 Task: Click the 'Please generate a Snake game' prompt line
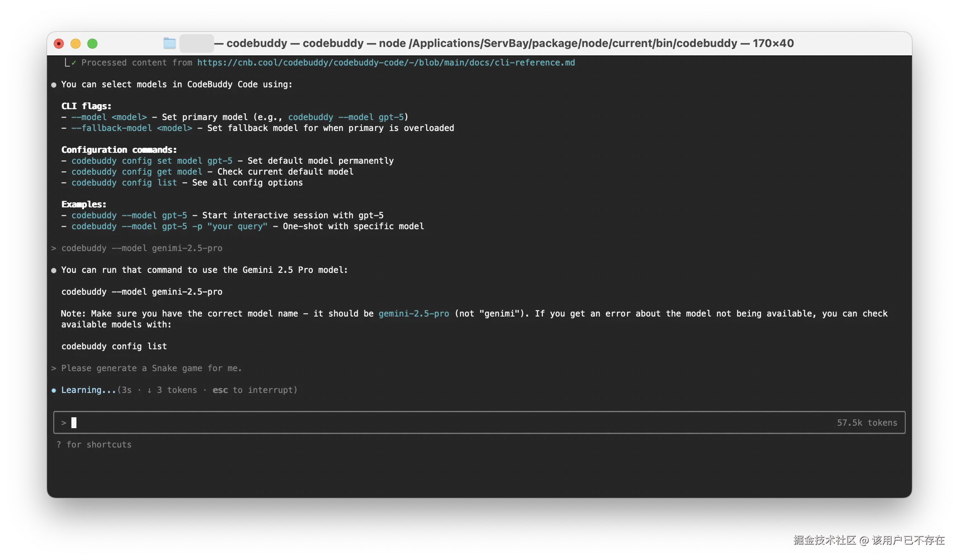[151, 368]
